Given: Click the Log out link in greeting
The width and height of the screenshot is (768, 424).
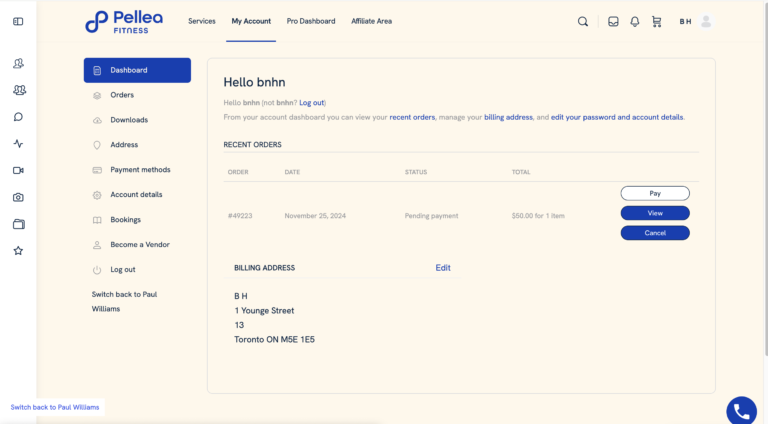Looking at the screenshot, I should (312, 103).
